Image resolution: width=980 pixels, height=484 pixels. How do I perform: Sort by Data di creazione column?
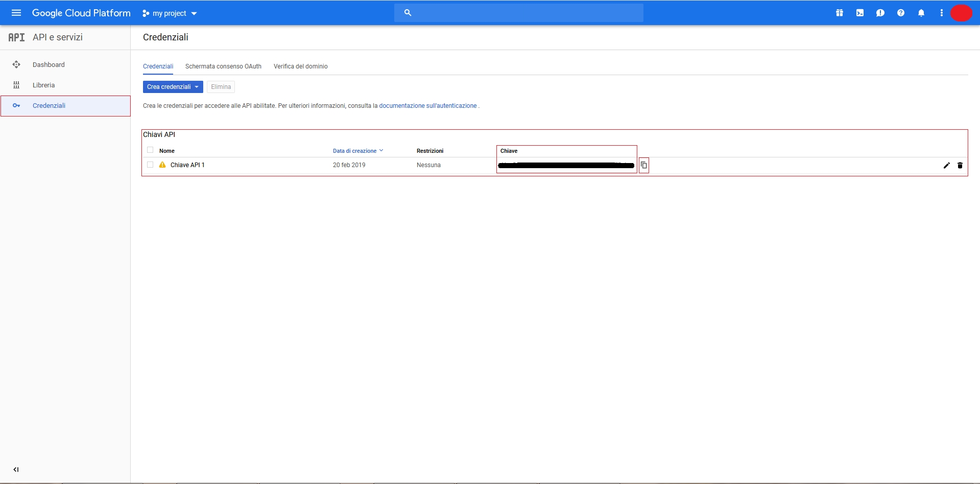pos(355,151)
